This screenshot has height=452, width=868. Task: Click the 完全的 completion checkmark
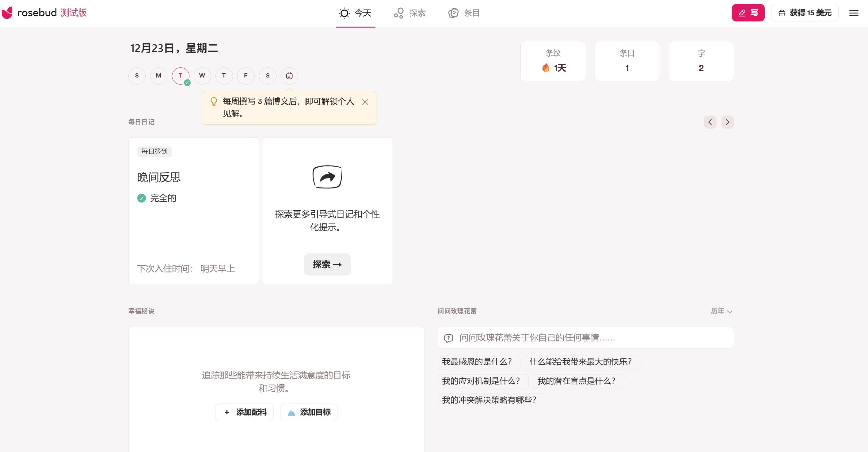[x=141, y=198]
